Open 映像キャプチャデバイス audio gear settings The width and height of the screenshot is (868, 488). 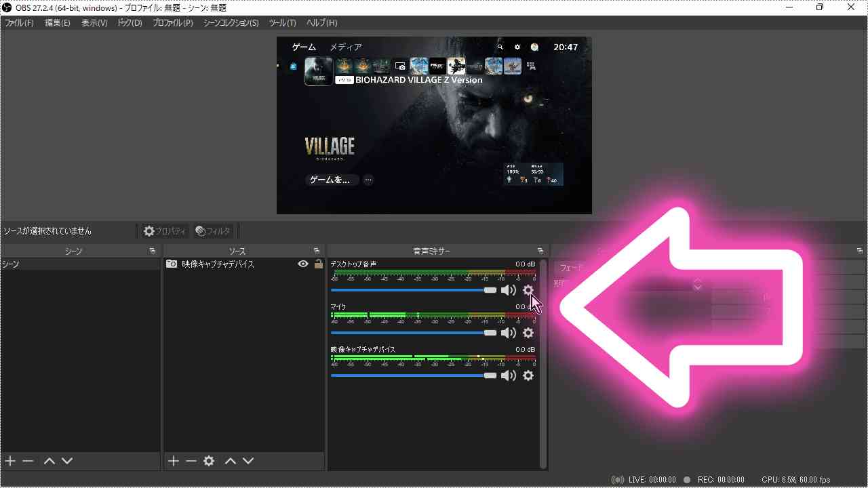pos(528,375)
